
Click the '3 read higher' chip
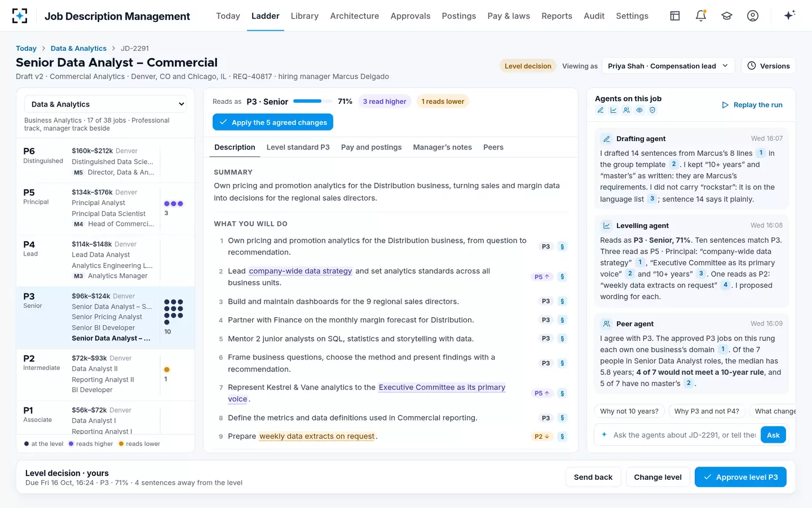pos(385,102)
